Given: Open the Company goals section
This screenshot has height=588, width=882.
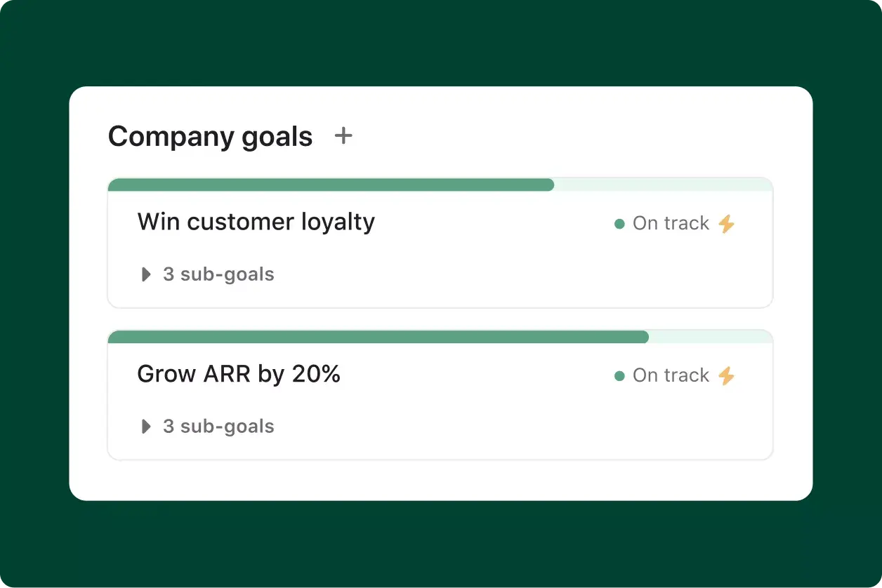Looking at the screenshot, I should click(x=210, y=136).
